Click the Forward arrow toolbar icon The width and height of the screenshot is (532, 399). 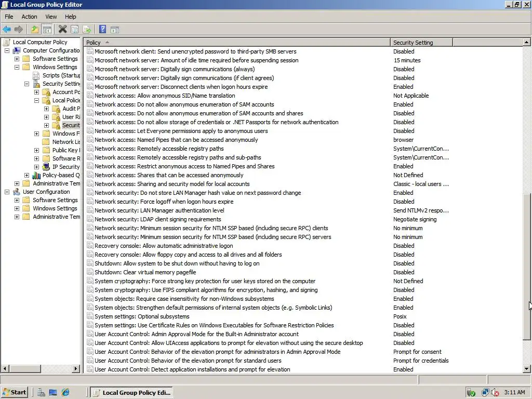(x=19, y=30)
